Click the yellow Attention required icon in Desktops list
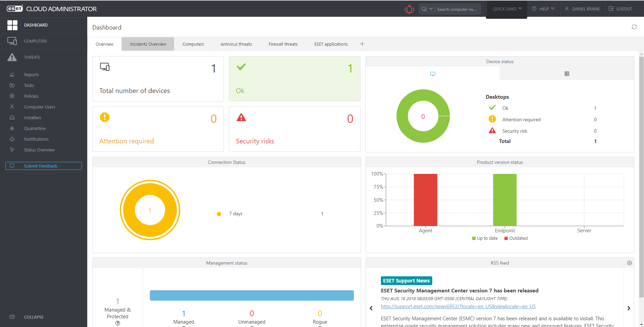644x327 pixels. click(x=492, y=119)
